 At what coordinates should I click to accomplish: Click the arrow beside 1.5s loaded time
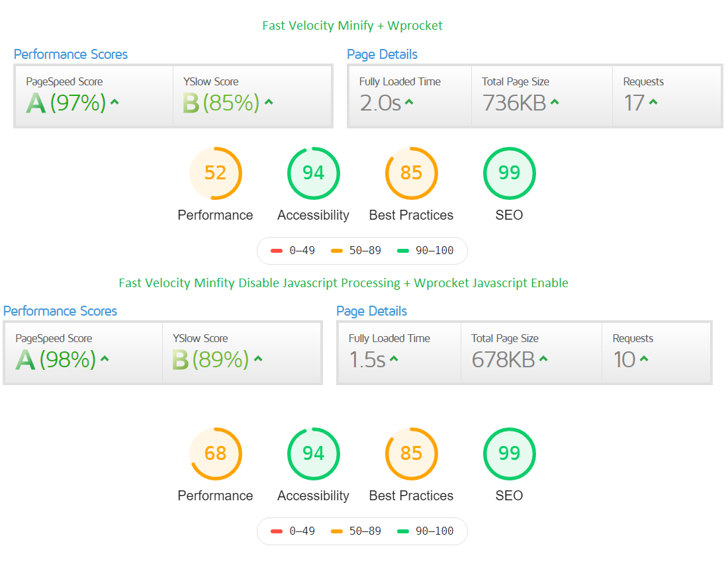tap(394, 359)
